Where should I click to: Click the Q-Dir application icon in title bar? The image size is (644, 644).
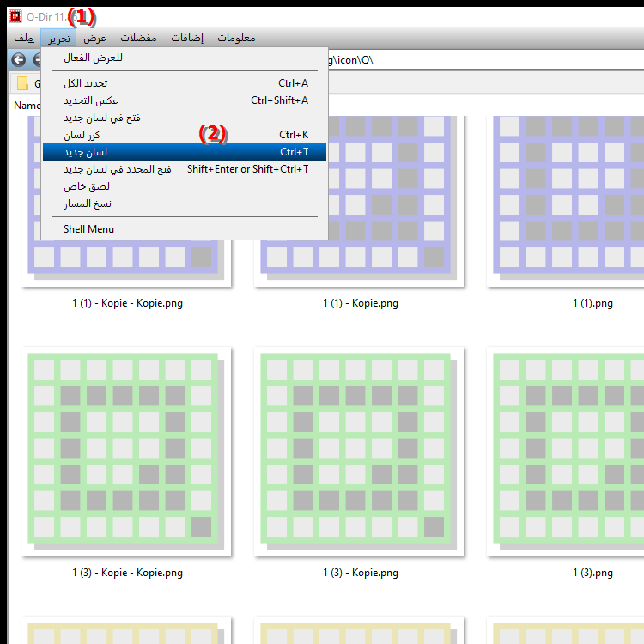[x=15, y=16]
